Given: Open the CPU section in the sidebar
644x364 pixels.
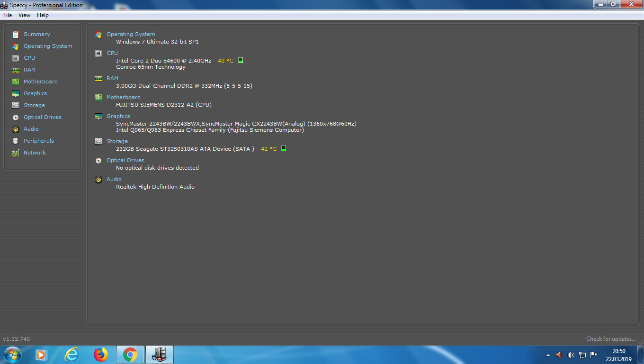Looking at the screenshot, I should click(x=29, y=58).
